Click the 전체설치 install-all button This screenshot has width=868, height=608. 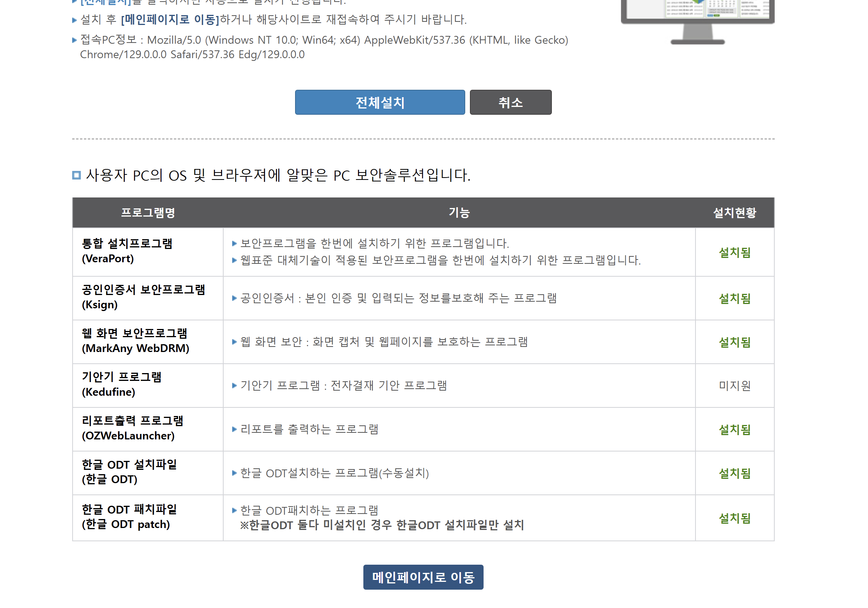click(380, 102)
